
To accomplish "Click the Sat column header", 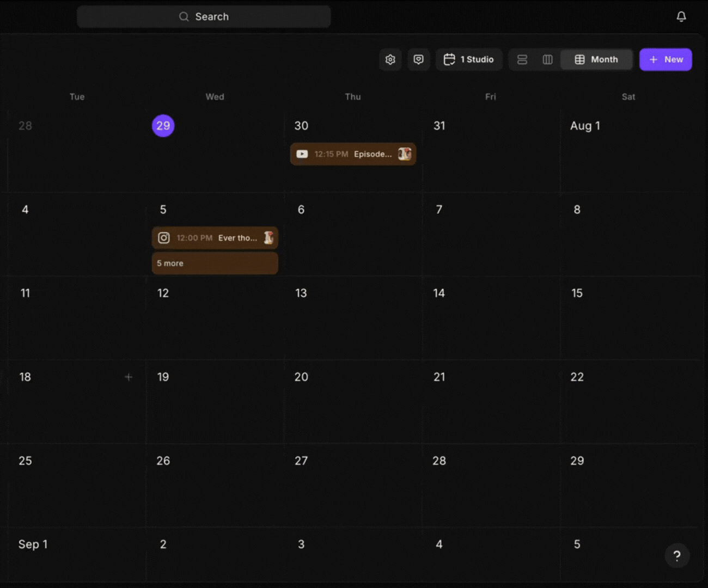I will [x=628, y=96].
